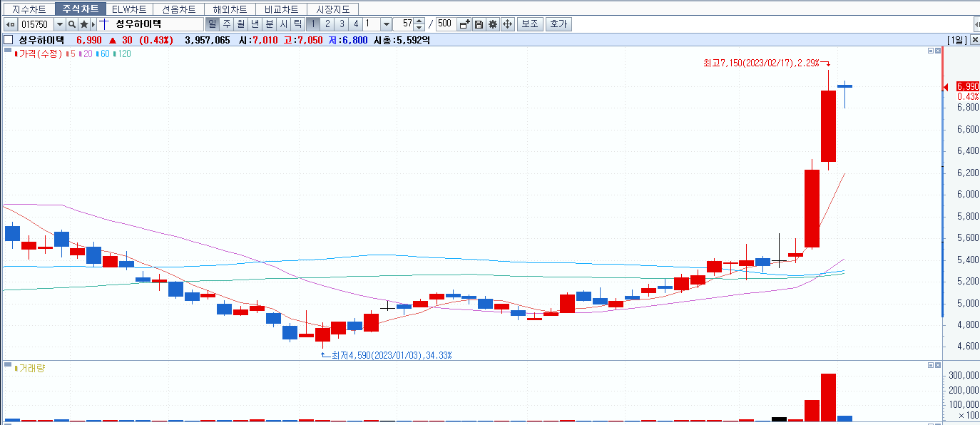Minimize the price chart pane
980x425 pixels.
(x=930, y=51)
